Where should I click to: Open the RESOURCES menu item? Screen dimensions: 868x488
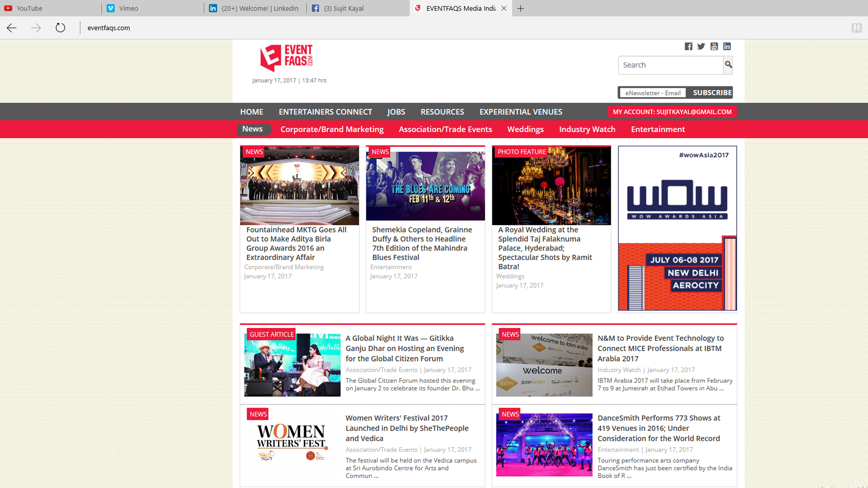click(442, 112)
